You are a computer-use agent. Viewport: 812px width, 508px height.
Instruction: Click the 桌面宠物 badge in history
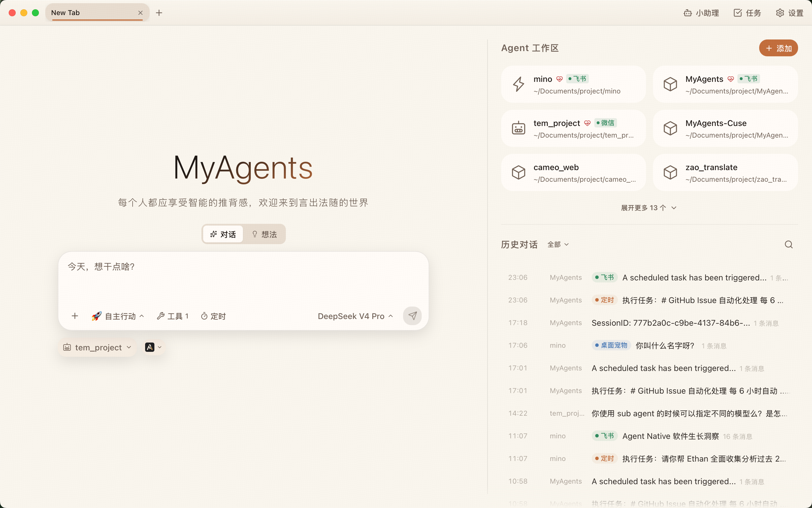(611, 345)
